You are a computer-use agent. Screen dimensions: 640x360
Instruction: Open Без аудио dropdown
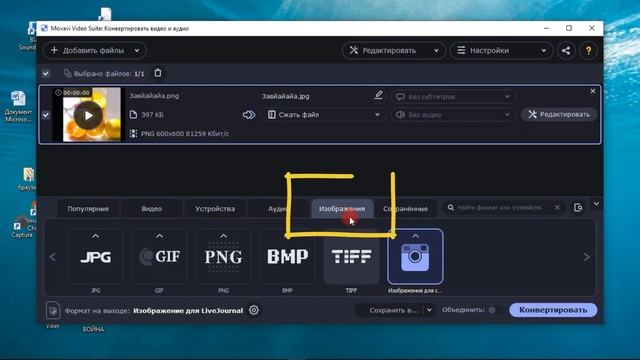(x=453, y=115)
